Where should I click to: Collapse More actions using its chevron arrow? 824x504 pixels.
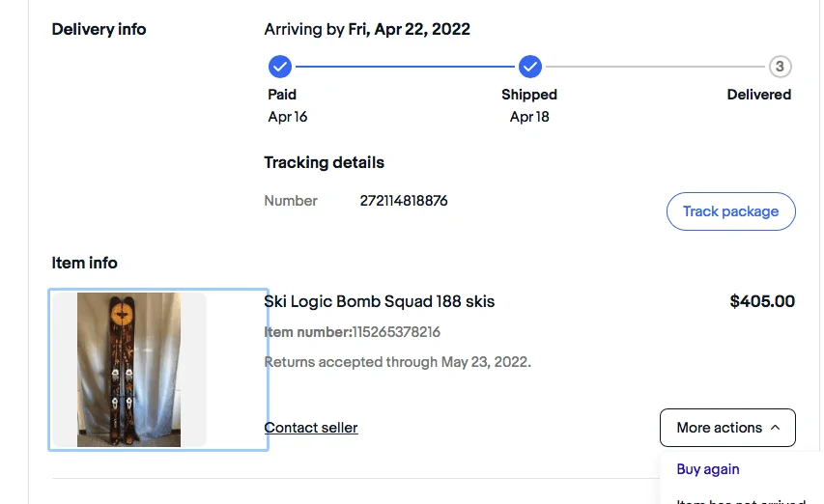coord(775,428)
